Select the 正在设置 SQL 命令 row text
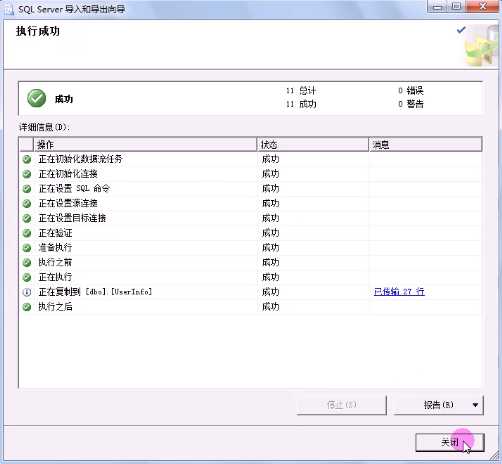Screen dimensions: 502x464 [x=74, y=188]
